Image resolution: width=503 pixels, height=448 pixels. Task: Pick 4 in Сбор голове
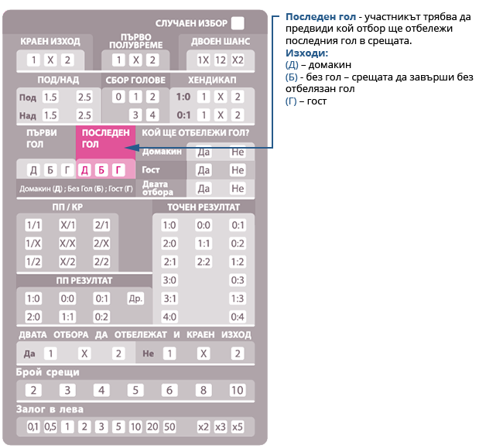pos(152,115)
